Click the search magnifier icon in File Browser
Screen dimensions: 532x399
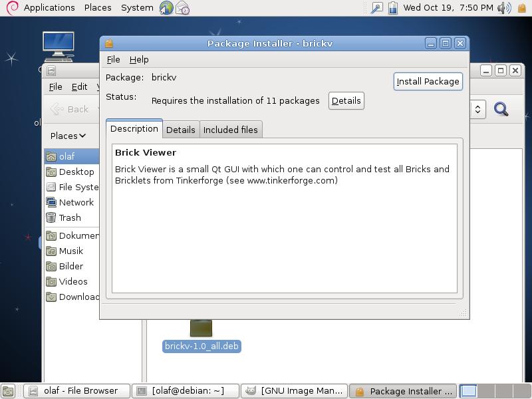501,109
